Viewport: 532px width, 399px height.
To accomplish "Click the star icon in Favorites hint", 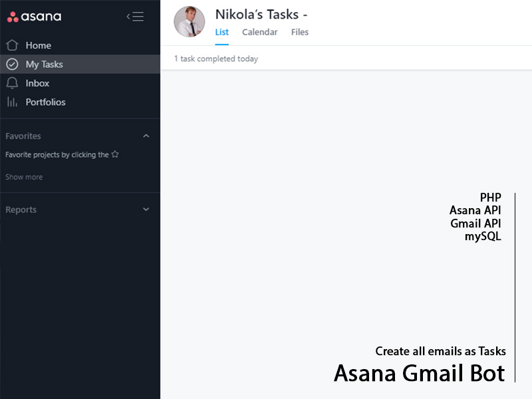I will (x=115, y=154).
